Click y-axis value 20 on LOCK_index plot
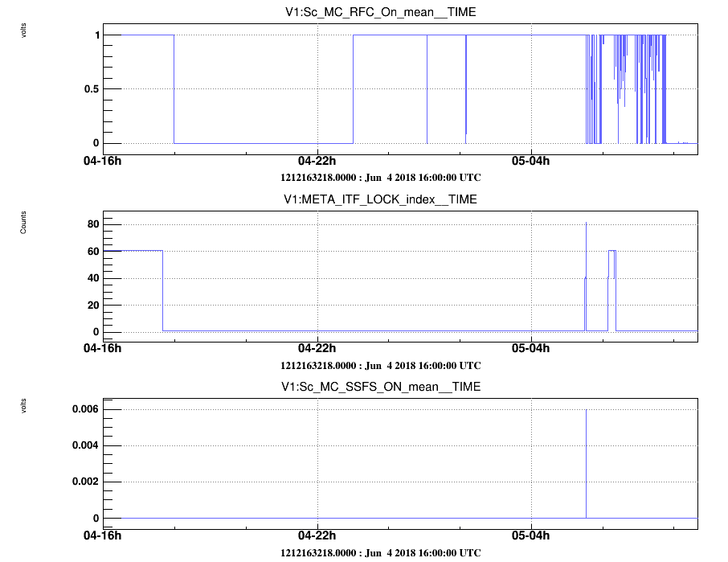This screenshot has height=562, width=728. click(x=93, y=306)
